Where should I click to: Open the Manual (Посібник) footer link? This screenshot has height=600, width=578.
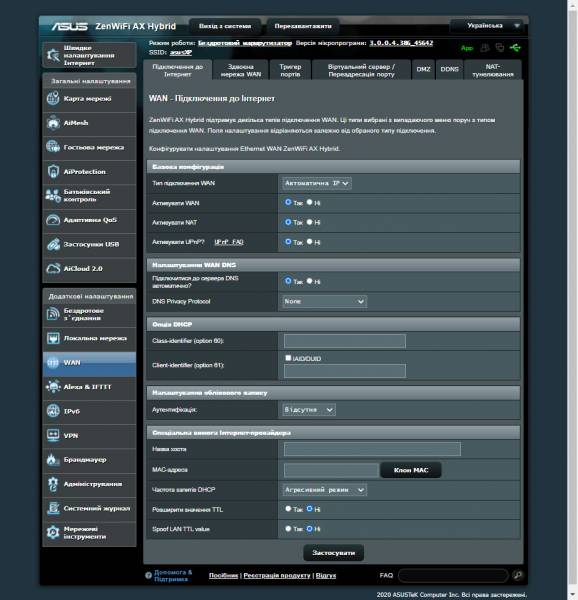tap(223, 575)
